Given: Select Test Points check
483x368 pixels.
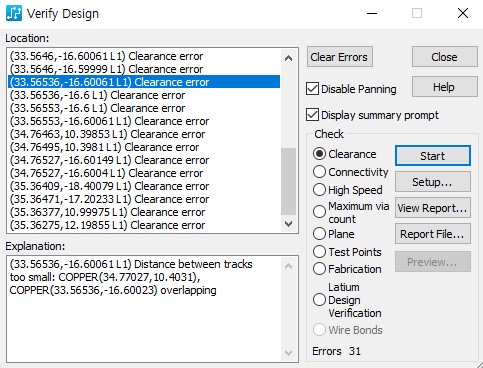Looking at the screenshot, I should pos(319,252).
